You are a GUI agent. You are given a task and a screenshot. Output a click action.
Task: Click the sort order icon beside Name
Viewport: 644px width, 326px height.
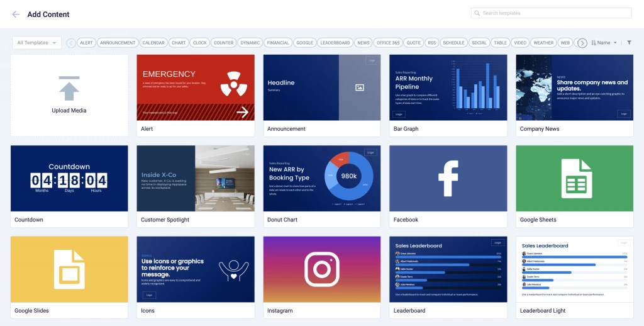point(594,43)
